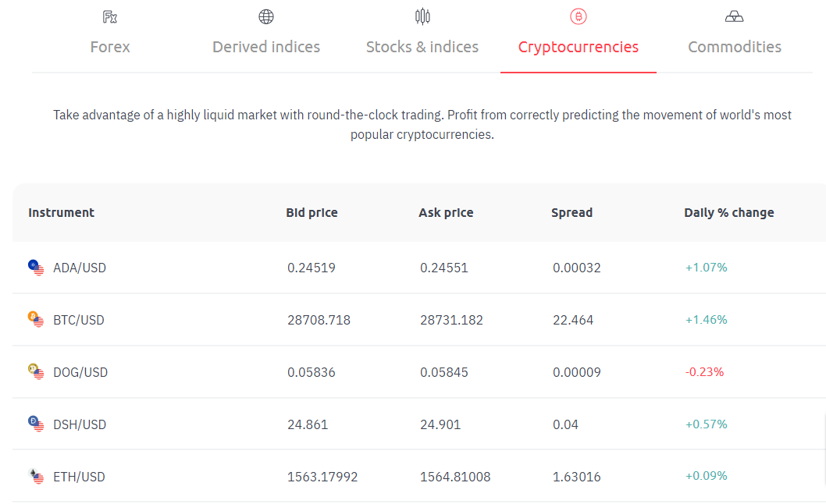Click the Stocks & indices candlestick icon
Image resolution: width=826 pixels, height=504 pixels.
coord(422,17)
